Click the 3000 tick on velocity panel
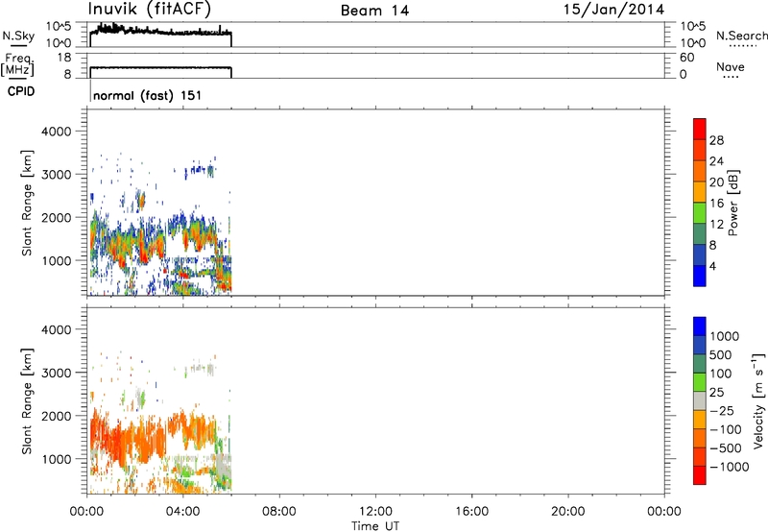The width and height of the screenshot is (768, 532). point(56,373)
